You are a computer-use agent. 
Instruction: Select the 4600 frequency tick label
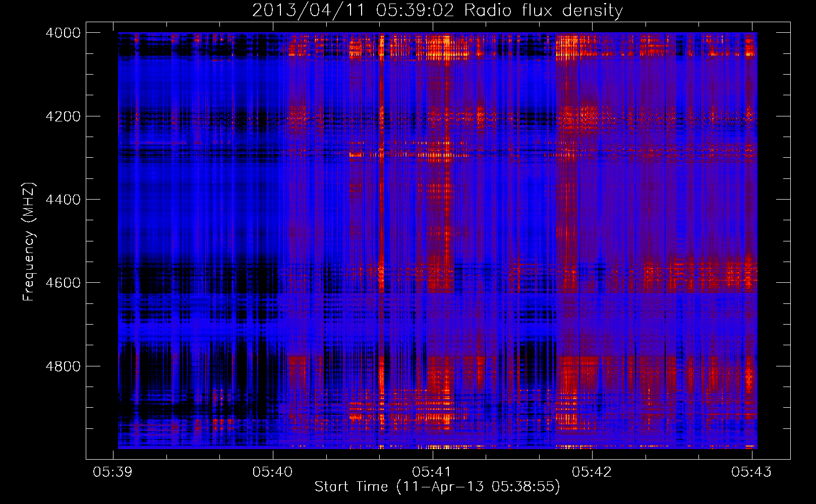(x=63, y=283)
